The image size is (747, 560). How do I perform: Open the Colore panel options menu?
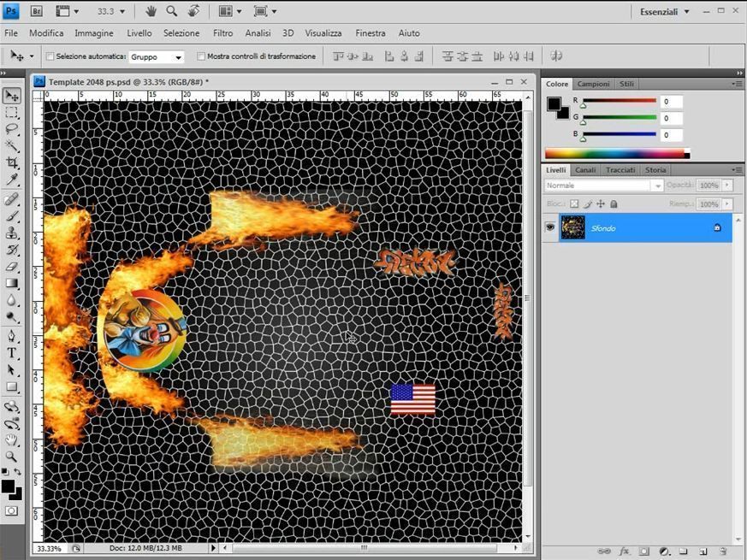coord(737,84)
